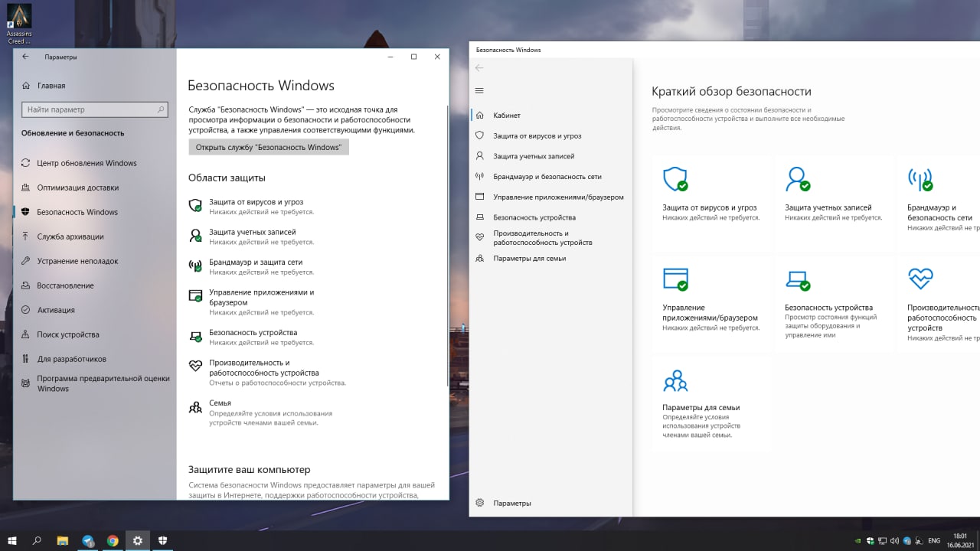980x551 pixels.
Task: Open Assassins Creed desktop shortcut
Action: (18, 24)
